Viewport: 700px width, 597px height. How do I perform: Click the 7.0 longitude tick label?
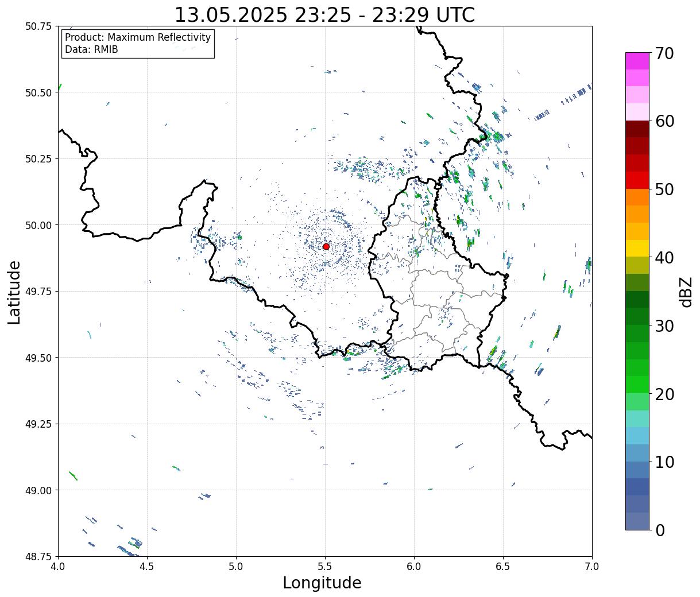(x=592, y=566)
